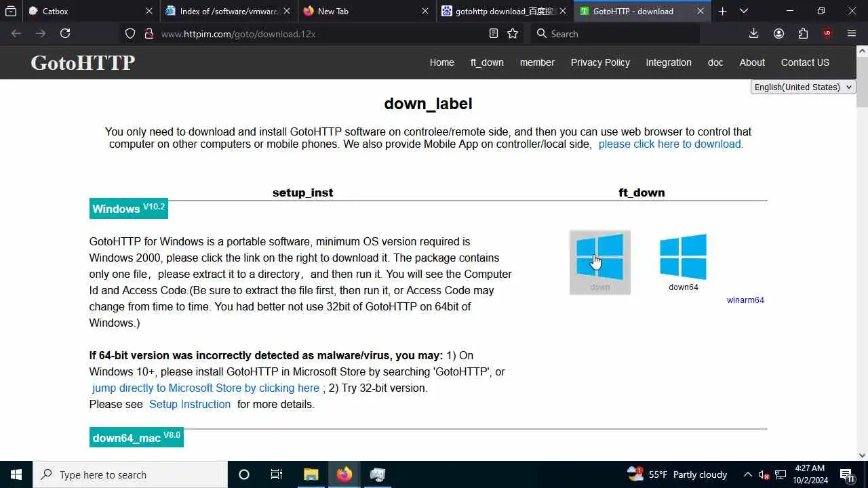Open member in the site navigation
The width and height of the screenshot is (868, 488).
537,62
